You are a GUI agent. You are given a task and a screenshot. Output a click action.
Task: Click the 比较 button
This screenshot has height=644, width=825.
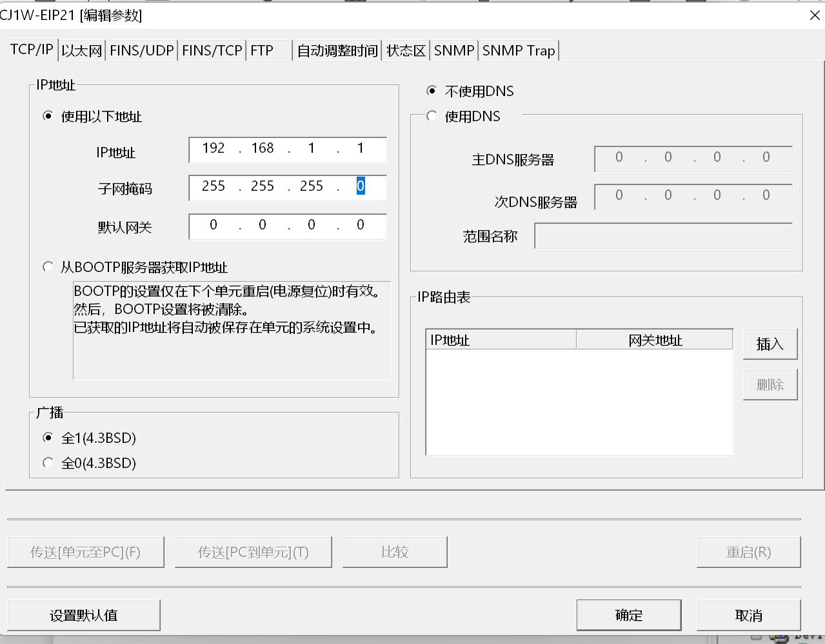(395, 552)
